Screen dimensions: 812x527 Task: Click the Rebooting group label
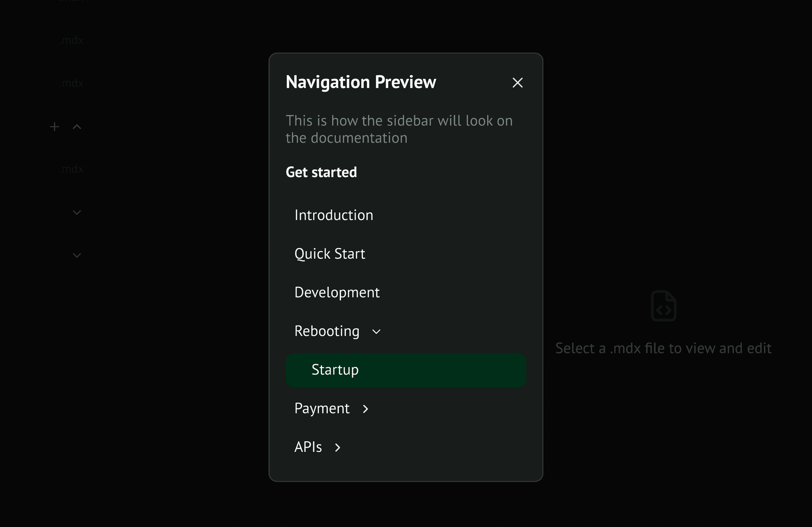(x=327, y=331)
